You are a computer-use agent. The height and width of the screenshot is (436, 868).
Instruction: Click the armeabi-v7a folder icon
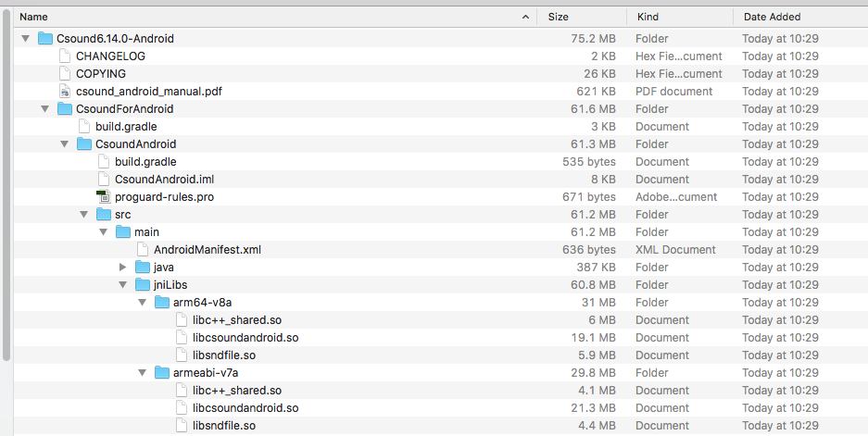point(161,372)
